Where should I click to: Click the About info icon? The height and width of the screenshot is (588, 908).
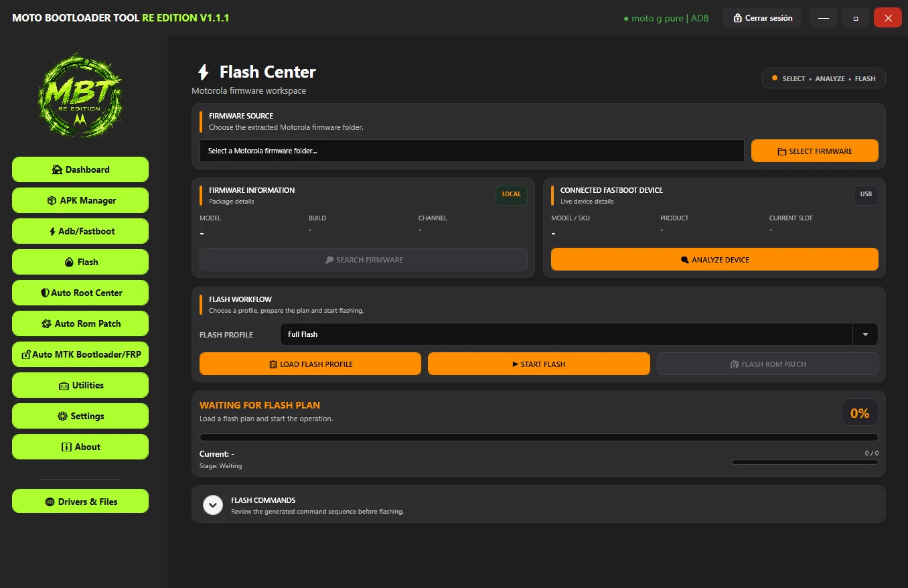click(66, 447)
